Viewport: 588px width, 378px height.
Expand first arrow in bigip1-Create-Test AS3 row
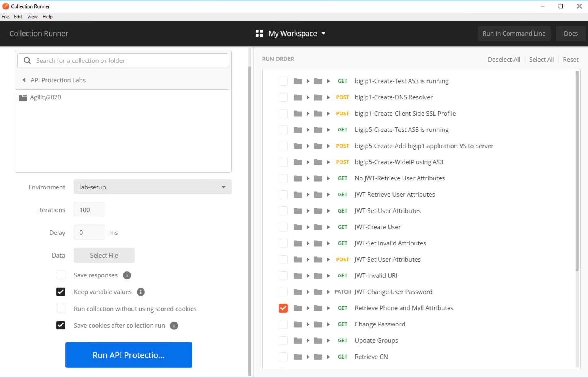308,81
